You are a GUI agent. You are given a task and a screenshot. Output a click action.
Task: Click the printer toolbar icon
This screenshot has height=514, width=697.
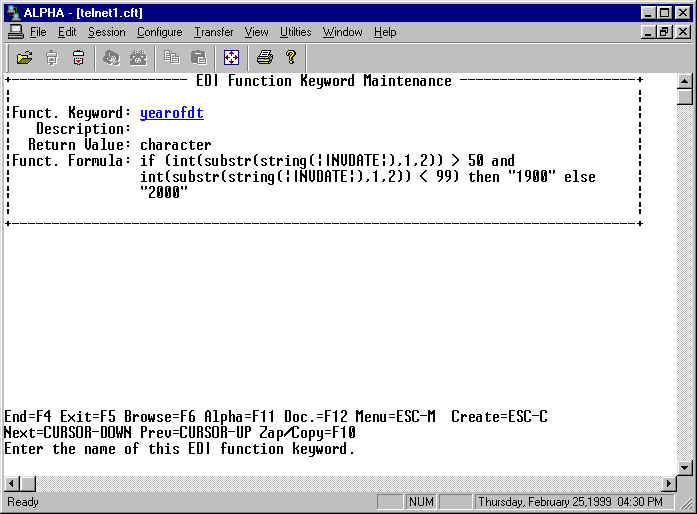tap(264, 57)
